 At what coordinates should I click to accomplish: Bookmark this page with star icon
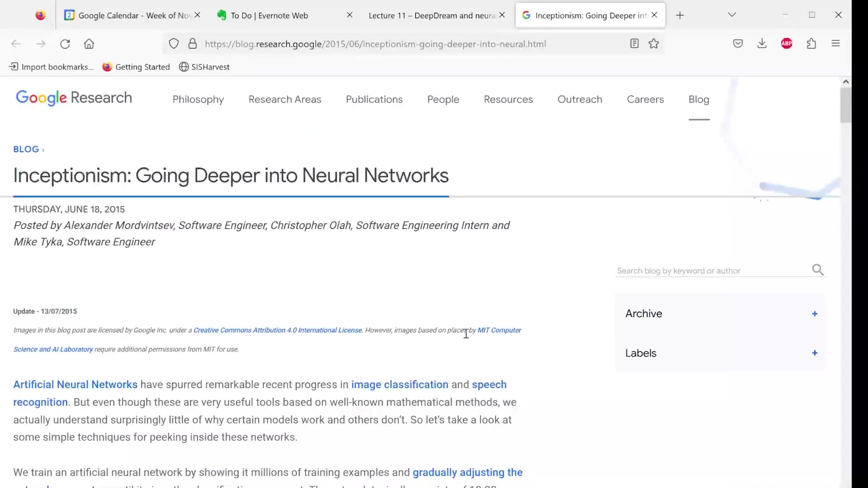pos(654,44)
